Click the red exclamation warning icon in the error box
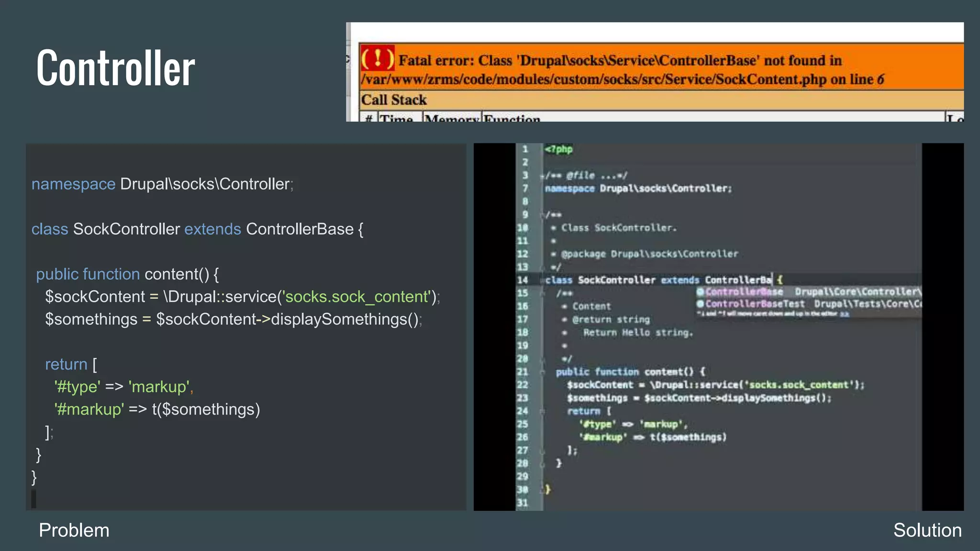The height and width of the screenshot is (551, 980). point(378,59)
